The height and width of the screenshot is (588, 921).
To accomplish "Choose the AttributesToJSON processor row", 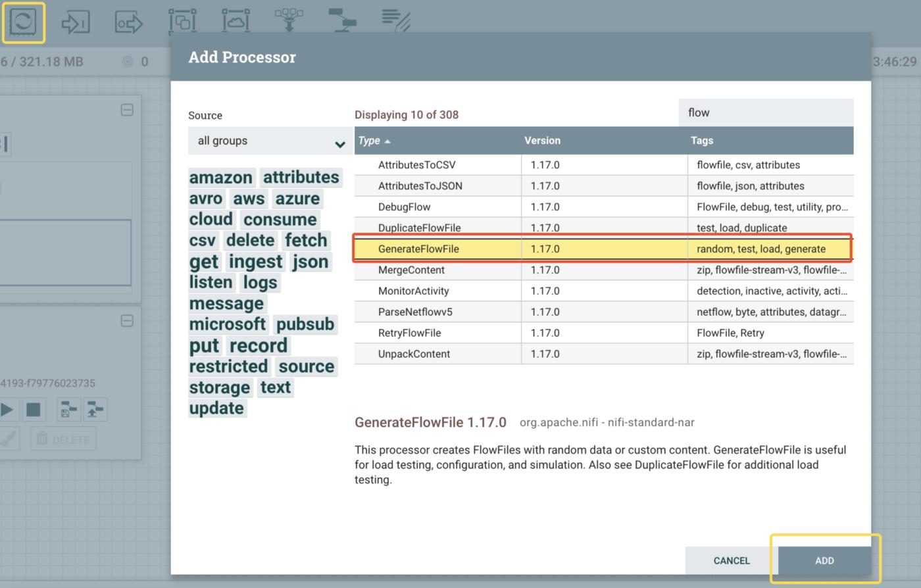I will (420, 185).
